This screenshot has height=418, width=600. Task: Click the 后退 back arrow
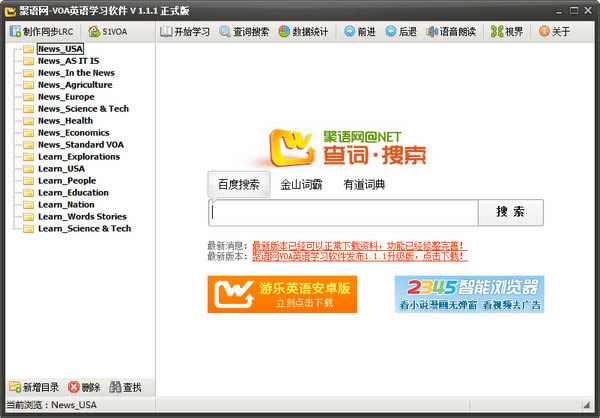[x=401, y=31]
